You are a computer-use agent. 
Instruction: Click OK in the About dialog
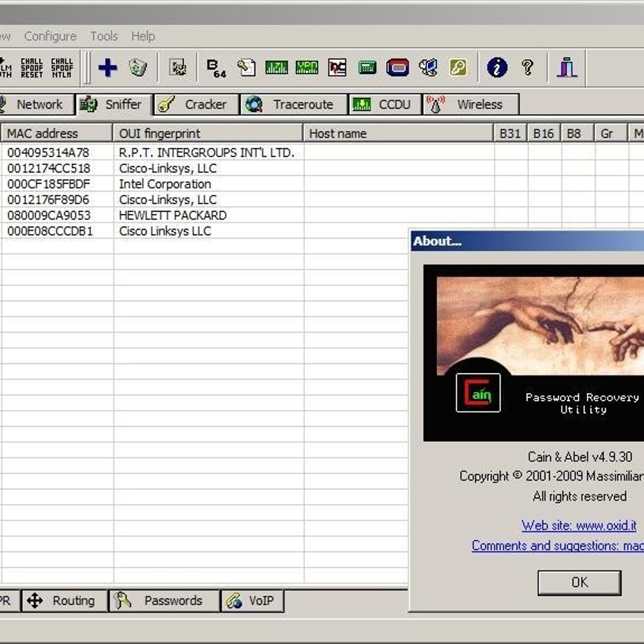pos(579,582)
